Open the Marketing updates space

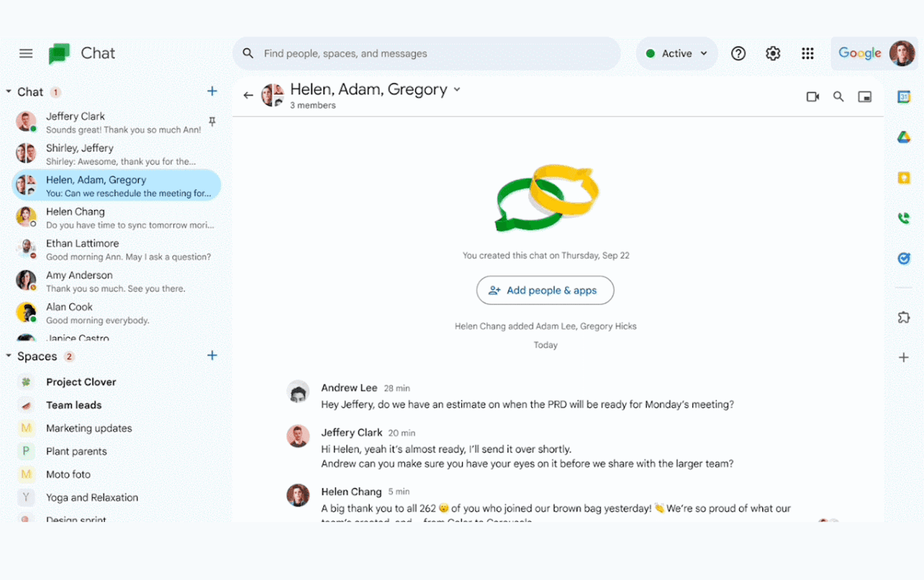tap(116, 428)
